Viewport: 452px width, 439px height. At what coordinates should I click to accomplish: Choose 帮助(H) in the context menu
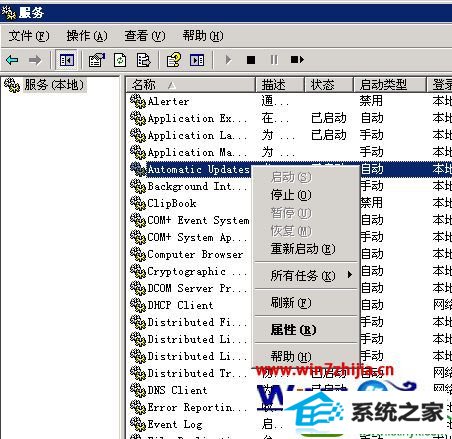click(306, 357)
